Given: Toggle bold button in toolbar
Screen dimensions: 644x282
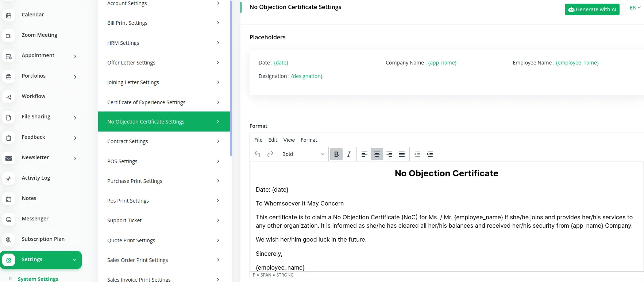Looking at the screenshot, I should [336, 154].
